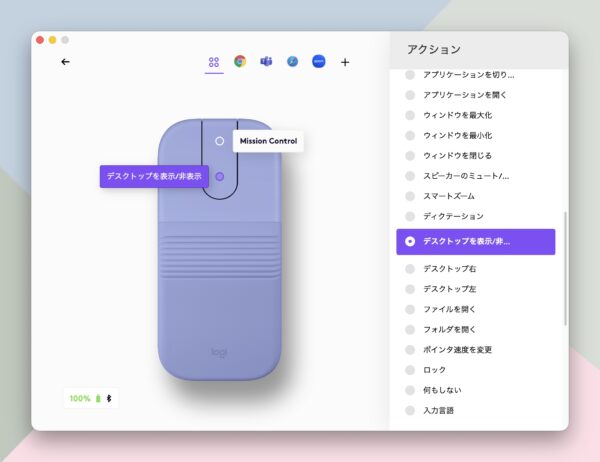600x462 pixels.
Task: Add a new application with plus icon
Action: 345,62
